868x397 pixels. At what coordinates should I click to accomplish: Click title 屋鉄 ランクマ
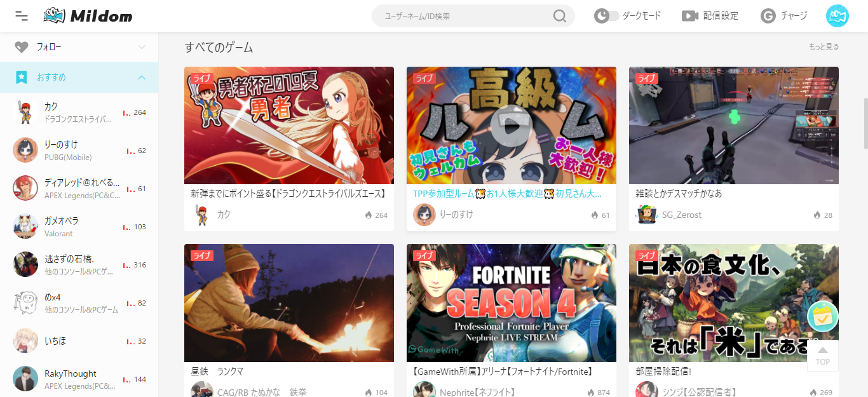pyautogui.click(x=217, y=372)
